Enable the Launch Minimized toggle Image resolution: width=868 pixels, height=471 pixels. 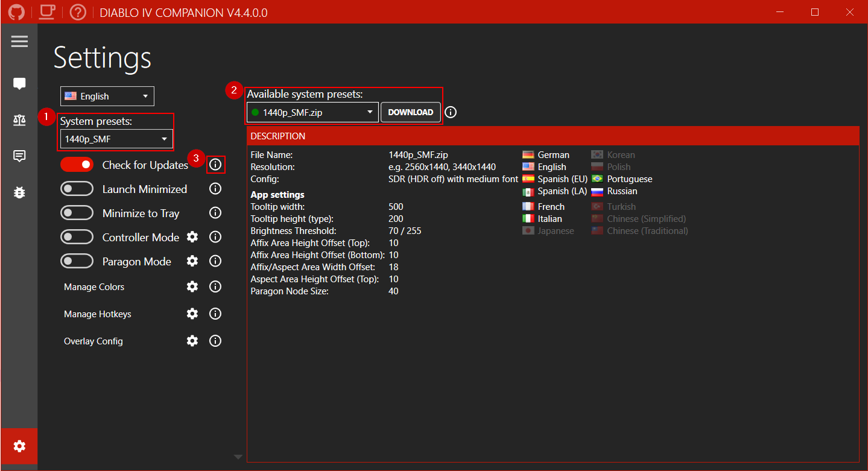[x=77, y=189]
